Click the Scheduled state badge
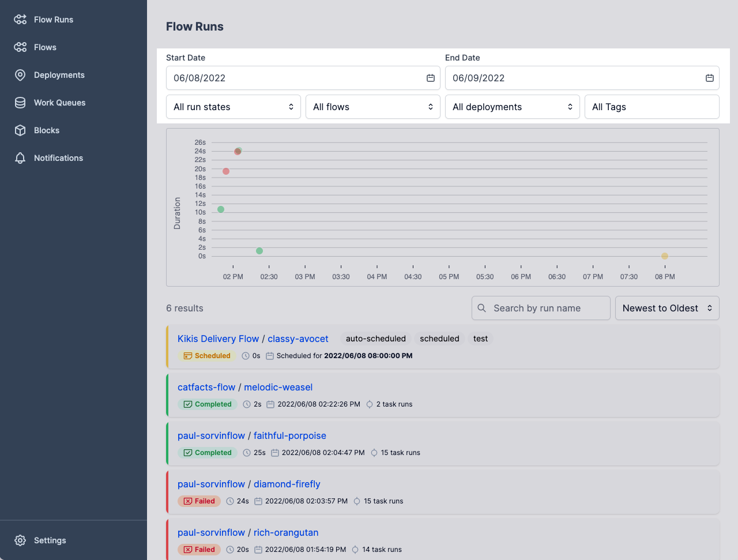Image resolution: width=738 pixels, height=560 pixels. [207, 356]
